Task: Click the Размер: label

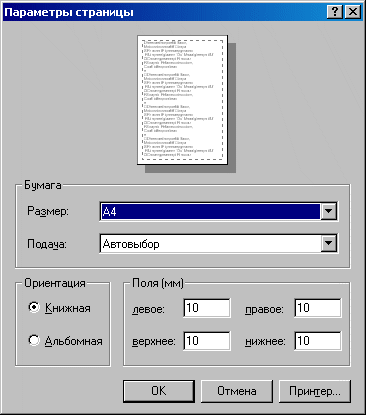Action: 48,211
